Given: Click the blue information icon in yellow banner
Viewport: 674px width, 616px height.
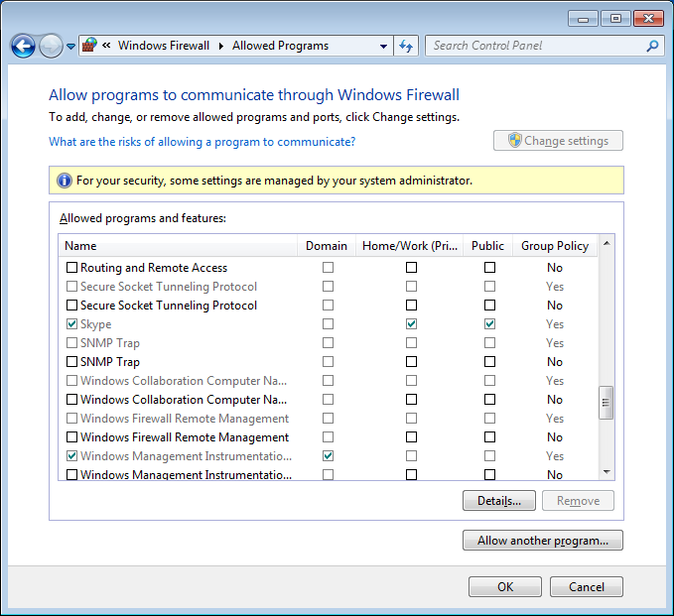Looking at the screenshot, I should pos(65,181).
